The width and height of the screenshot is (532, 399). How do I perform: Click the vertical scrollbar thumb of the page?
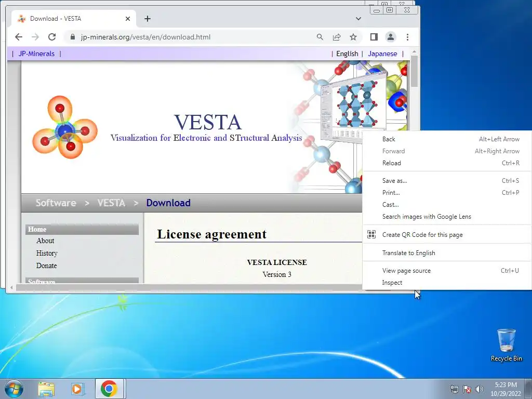tap(414, 71)
